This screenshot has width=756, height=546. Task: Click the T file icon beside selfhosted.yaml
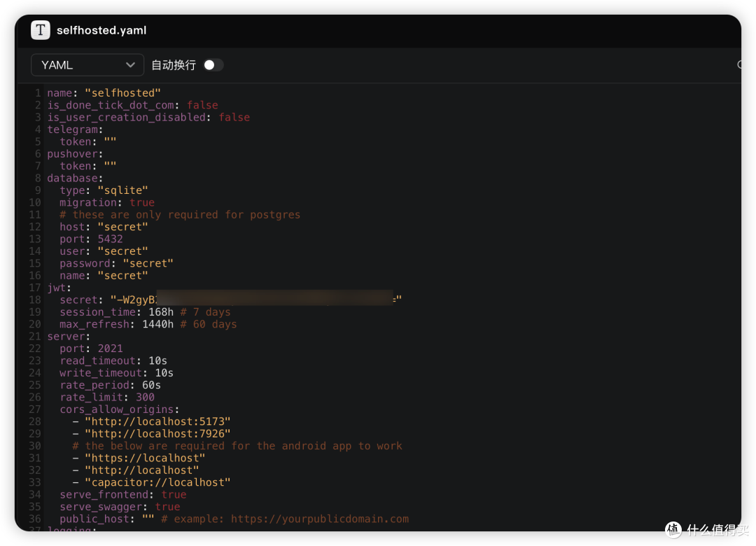[x=41, y=30]
